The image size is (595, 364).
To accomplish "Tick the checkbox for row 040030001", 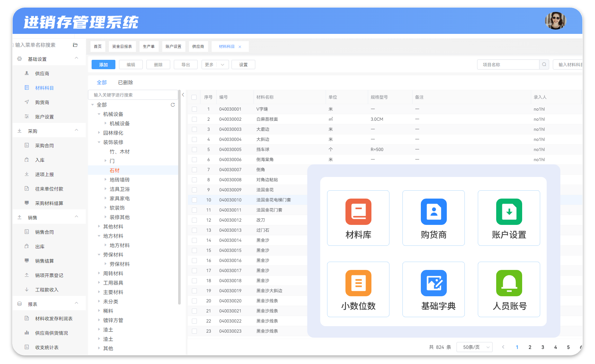I will click(x=194, y=109).
